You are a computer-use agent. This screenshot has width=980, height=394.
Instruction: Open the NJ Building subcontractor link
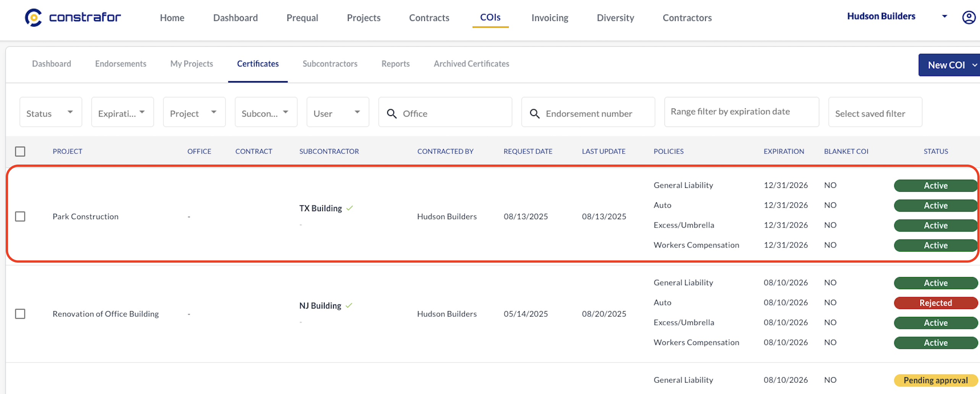[320, 305]
